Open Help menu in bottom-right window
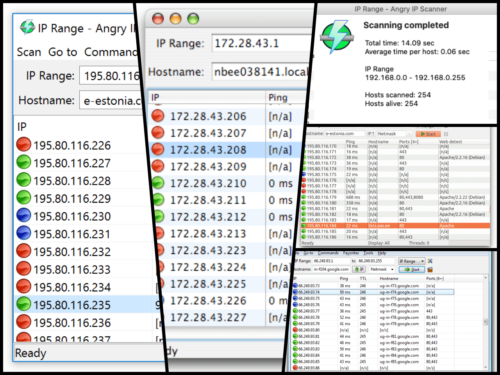Viewport: 500px width, 375px height. (382, 253)
